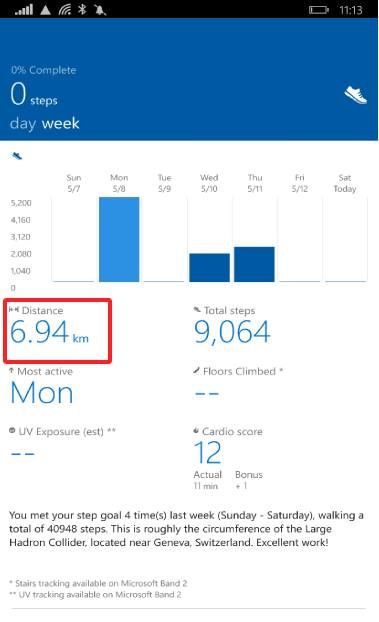Switch to the day tab

pos(23,124)
